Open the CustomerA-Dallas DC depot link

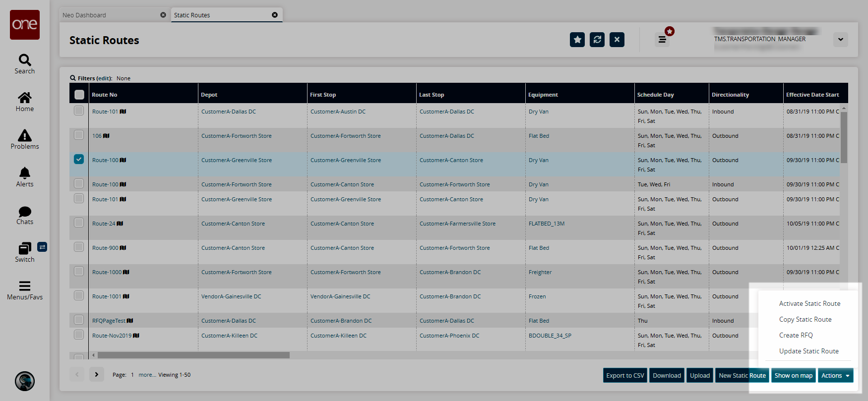pos(228,112)
